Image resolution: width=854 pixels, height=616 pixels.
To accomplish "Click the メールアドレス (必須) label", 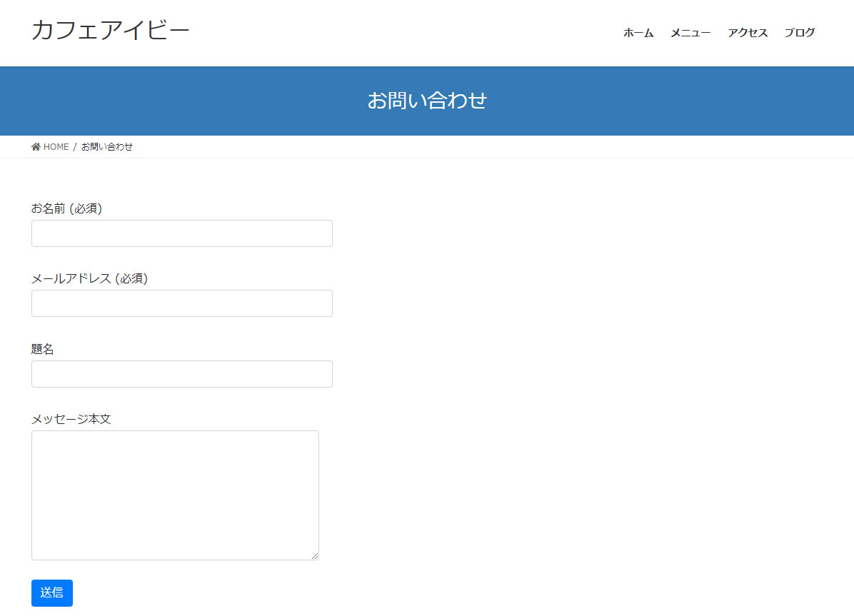I will click(89, 278).
